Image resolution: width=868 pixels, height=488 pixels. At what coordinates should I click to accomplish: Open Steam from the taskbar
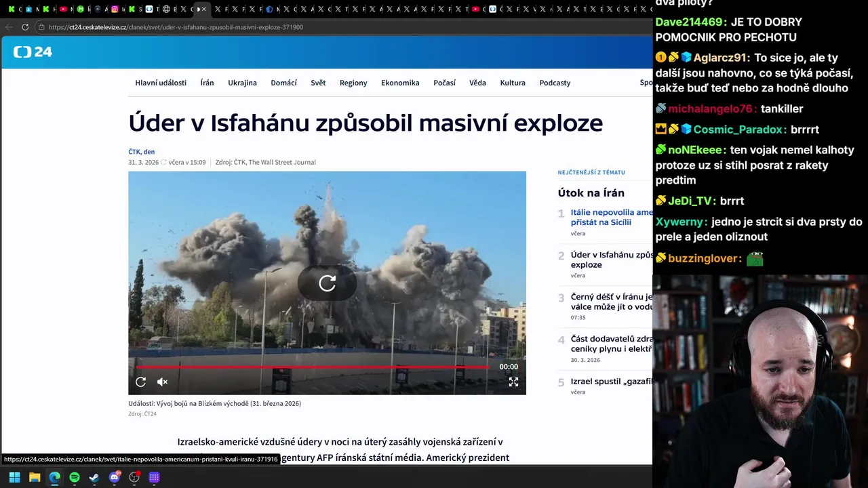[94, 477]
